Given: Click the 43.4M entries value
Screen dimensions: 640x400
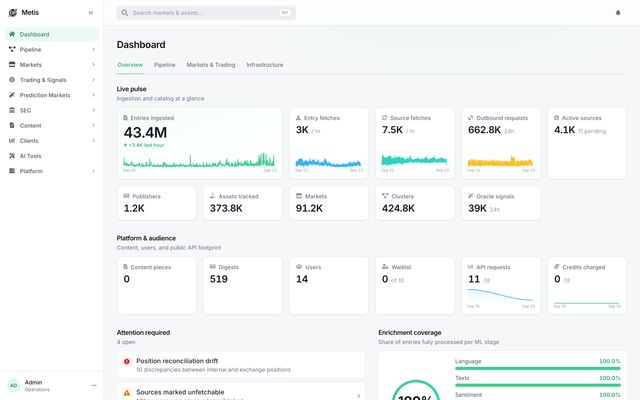Looking at the screenshot, I should pyautogui.click(x=145, y=133).
